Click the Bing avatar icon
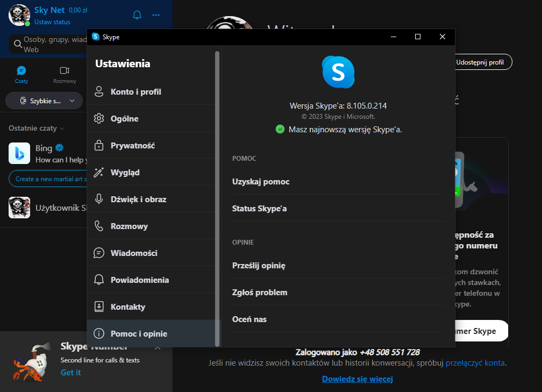 pyautogui.click(x=19, y=153)
